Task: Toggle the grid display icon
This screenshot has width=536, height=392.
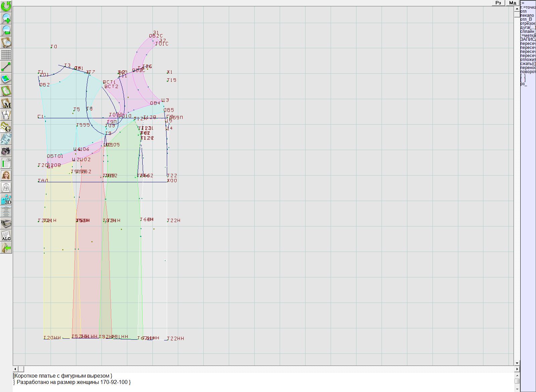Action: (6, 55)
